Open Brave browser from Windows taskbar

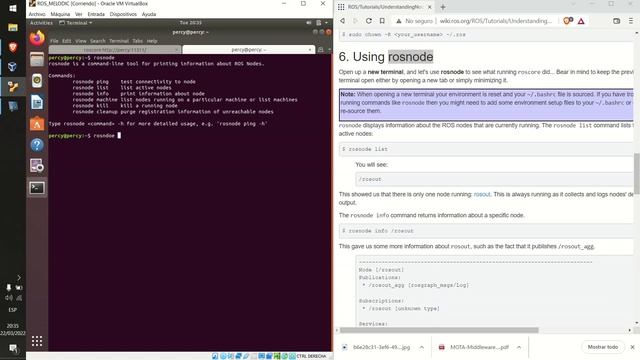click(x=13, y=47)
